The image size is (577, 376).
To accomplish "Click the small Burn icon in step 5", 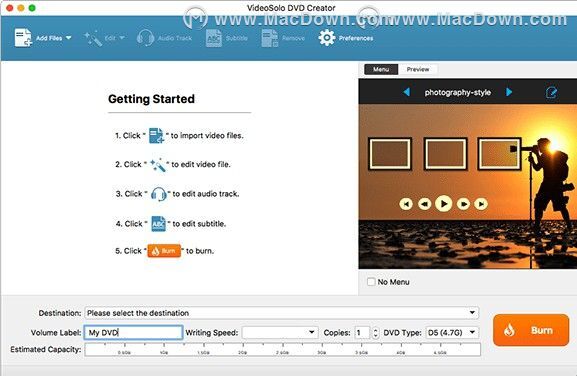I will (164, 251).
